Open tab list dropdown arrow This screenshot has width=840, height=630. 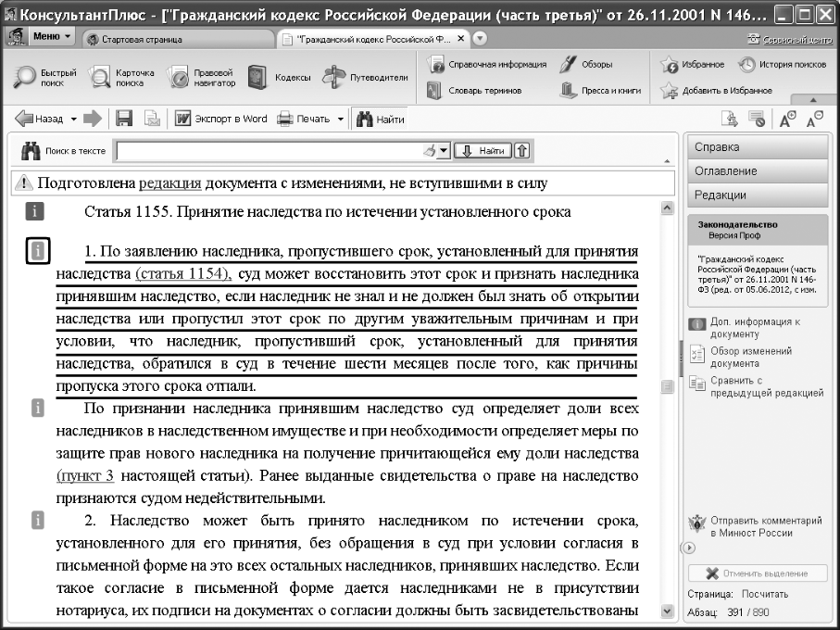point(480,39)
